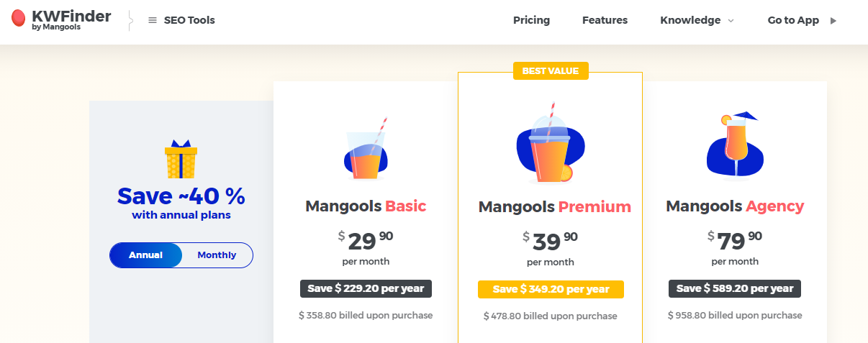This screenshot has width=868, height=343.
Task: Switch billing to the Monthly option
Action: coord(217,255)
